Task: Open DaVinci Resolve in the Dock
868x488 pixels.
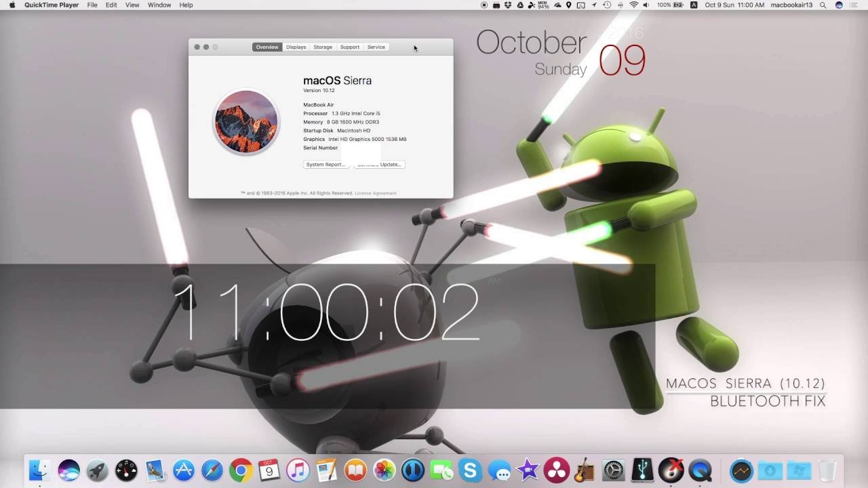Action: (x=556, y=470)
